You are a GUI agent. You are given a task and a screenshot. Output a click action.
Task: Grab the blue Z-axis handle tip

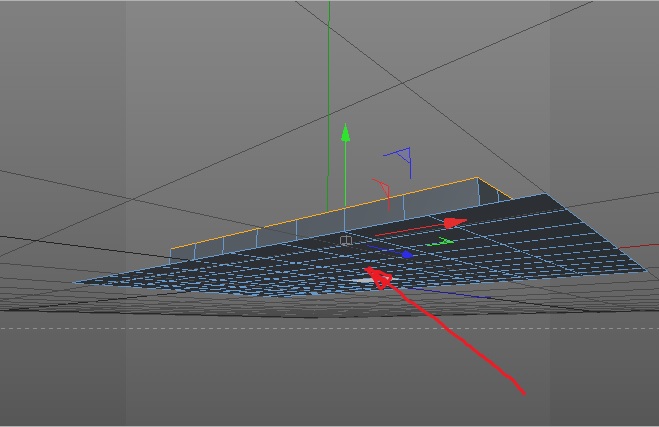click(407, 255)
